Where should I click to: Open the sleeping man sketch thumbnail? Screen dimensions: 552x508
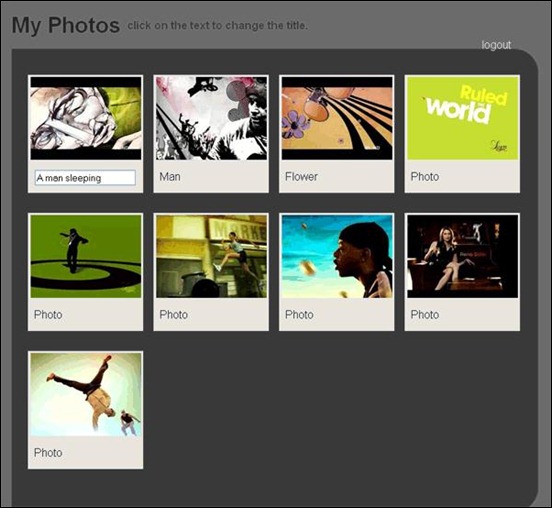[x=86, y=118]
